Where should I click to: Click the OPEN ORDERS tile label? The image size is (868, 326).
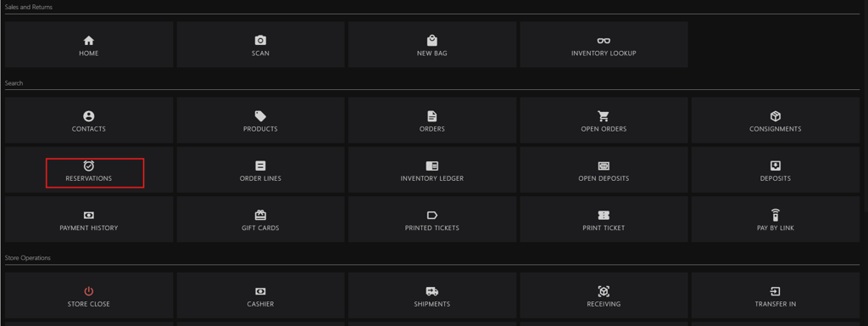(604, 129)
